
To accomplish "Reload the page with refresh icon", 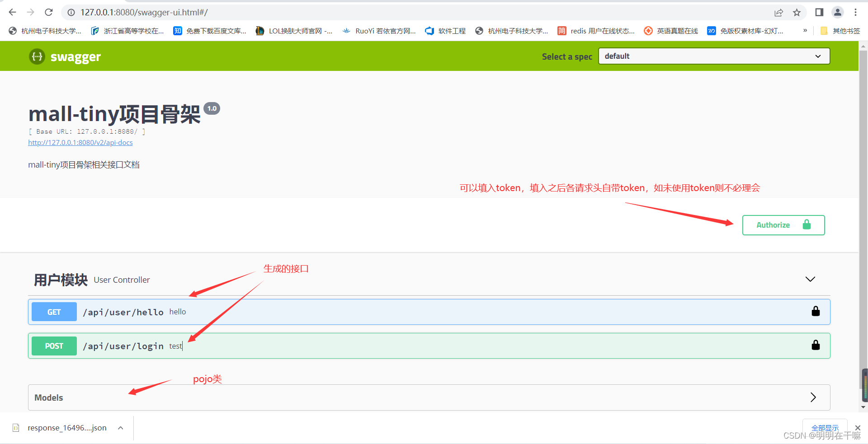I will tap(49, 12).
